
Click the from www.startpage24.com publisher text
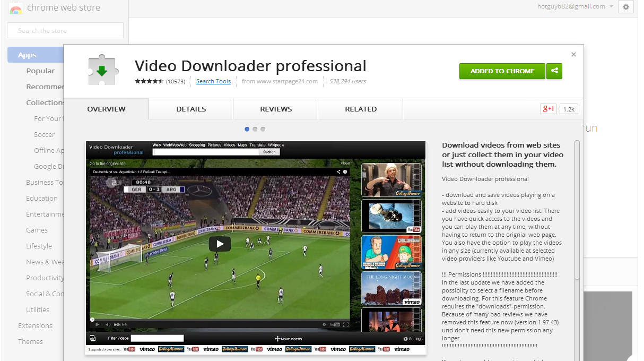pyautogui.click(x=280, y=81)
